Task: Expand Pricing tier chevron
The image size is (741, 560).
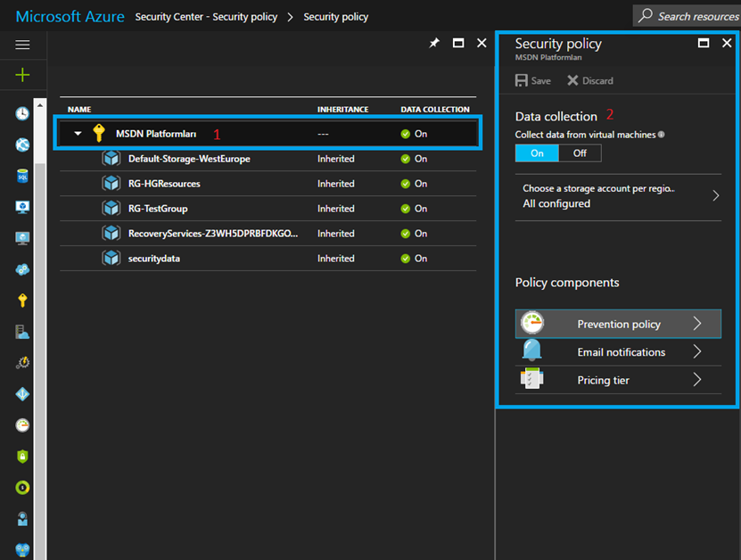Action: point(697,380)
